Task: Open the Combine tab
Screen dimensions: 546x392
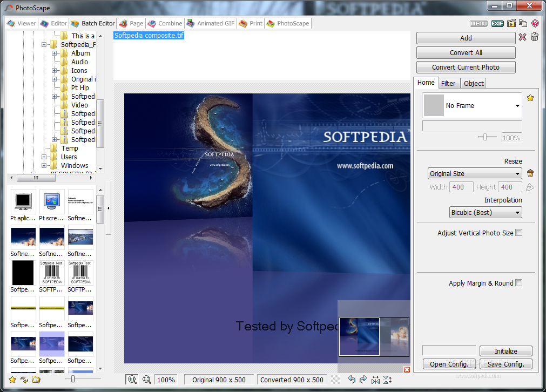Action: click(x=165, y=23)
